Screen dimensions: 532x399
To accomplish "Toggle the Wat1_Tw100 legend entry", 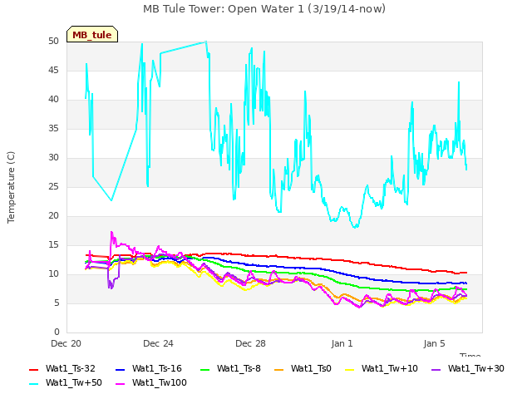I will point(151,383).
